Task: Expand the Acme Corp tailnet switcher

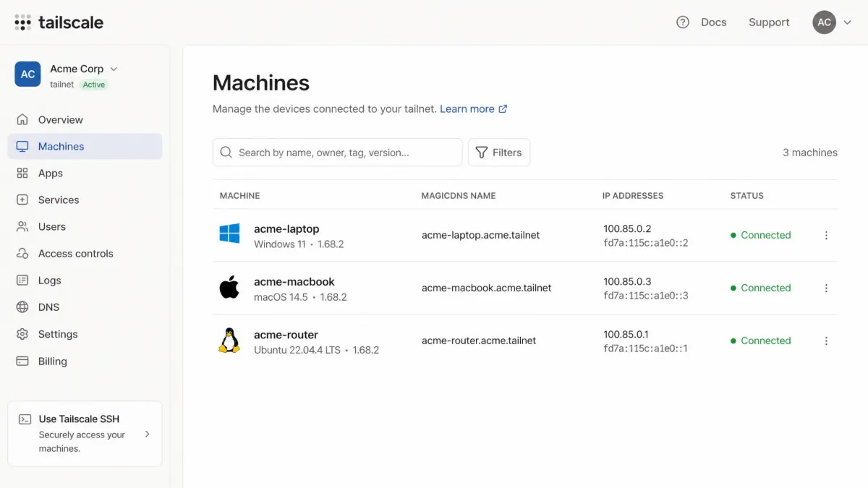Action: pyautogui.click(x=114, y=69)
